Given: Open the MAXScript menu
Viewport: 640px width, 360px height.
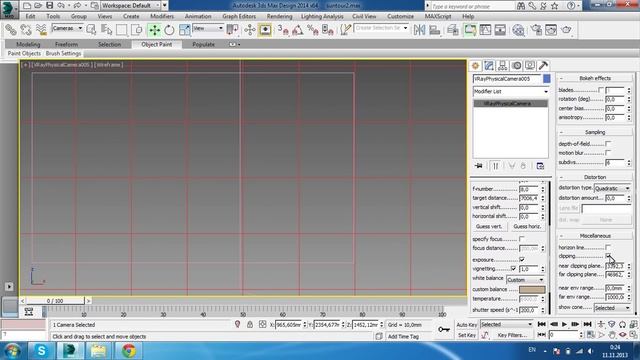Looking at the screenshot, I should pos(438,16).
